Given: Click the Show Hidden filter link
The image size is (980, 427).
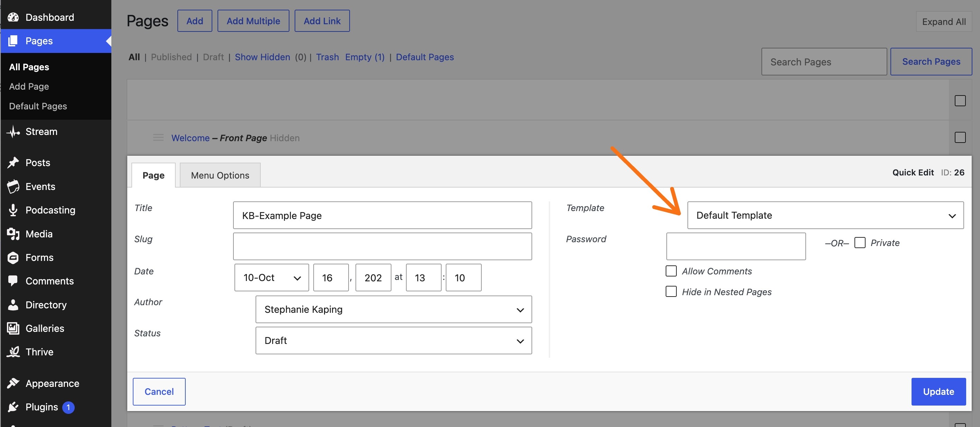Looking at the screenshot, I should 262,57.
